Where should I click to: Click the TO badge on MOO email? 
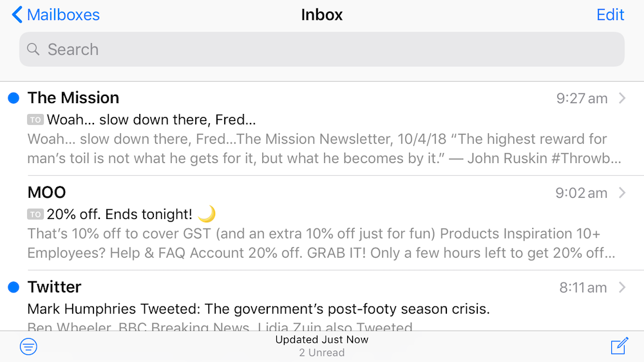coord(35,214)
